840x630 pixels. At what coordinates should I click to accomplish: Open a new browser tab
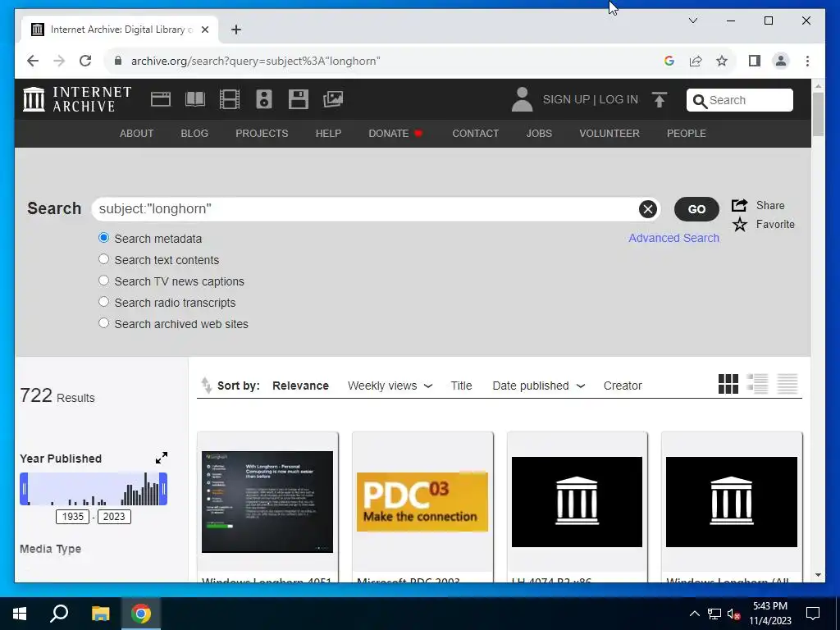tap(236, 30)
